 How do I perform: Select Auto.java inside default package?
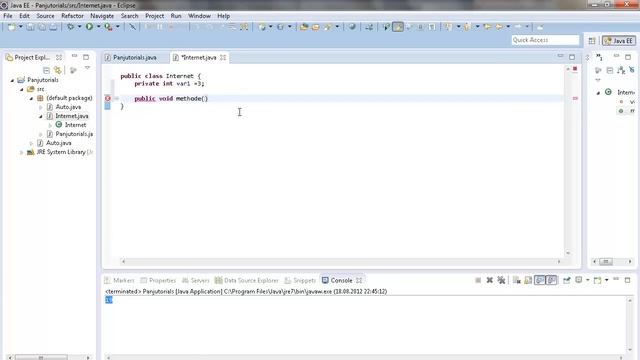pyautogui.click(x=68, y=107)
